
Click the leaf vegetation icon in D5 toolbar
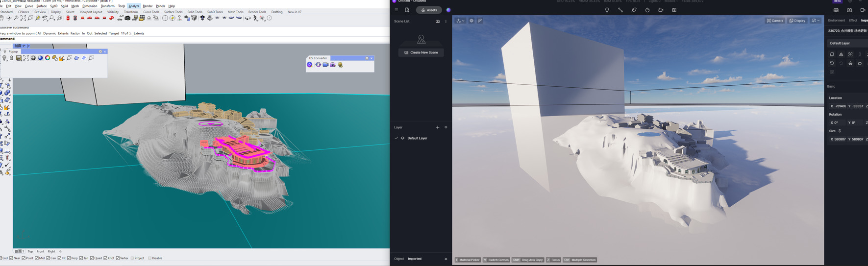click(634, 10)
